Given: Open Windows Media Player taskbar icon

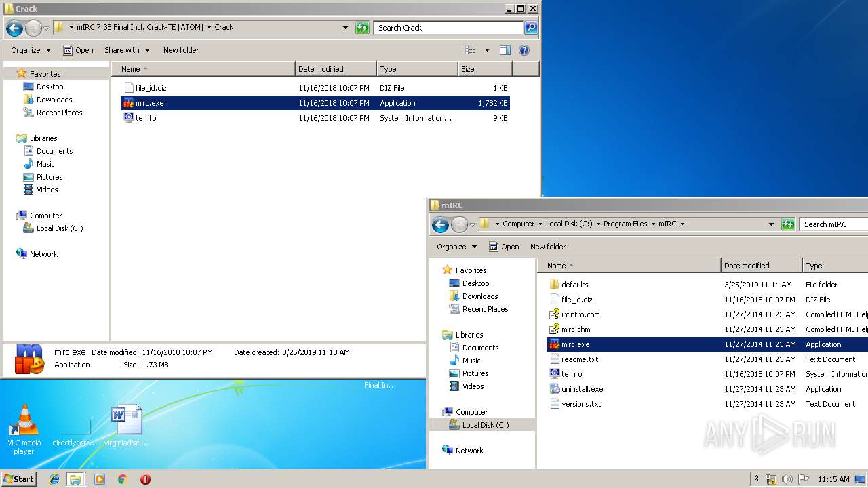Looking at the screenshot, I should click(x=100, y=479).
